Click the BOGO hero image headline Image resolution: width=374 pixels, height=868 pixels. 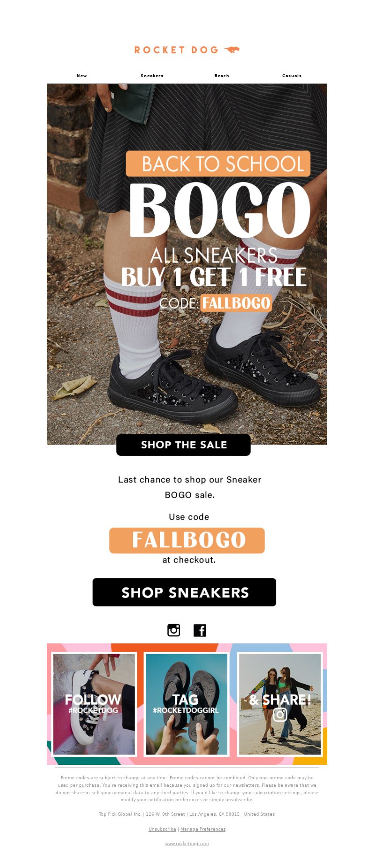coord(220,210)
